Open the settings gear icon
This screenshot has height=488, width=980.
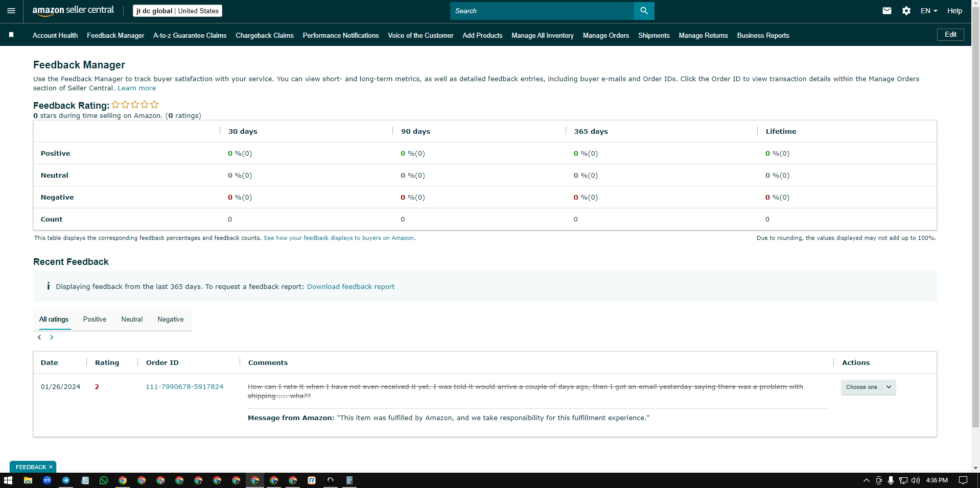pyautogui.click(x=906, y=11)
